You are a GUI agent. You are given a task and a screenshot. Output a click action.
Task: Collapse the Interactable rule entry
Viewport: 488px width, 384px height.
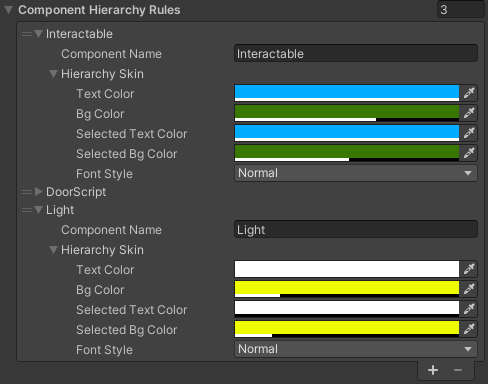tap(39, 34)
